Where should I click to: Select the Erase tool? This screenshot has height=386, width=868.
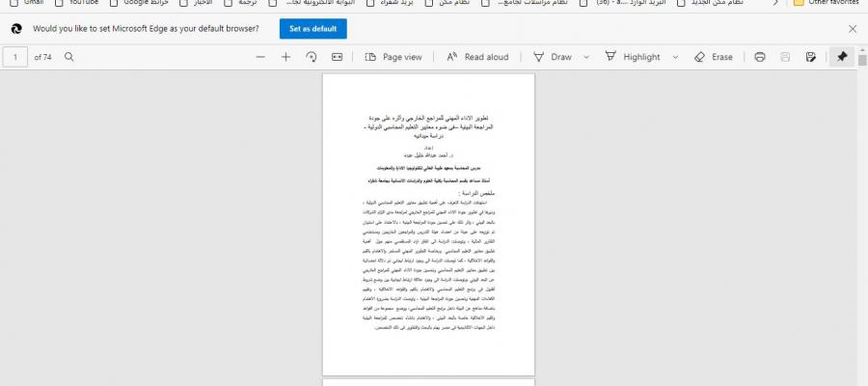point(713,57)
